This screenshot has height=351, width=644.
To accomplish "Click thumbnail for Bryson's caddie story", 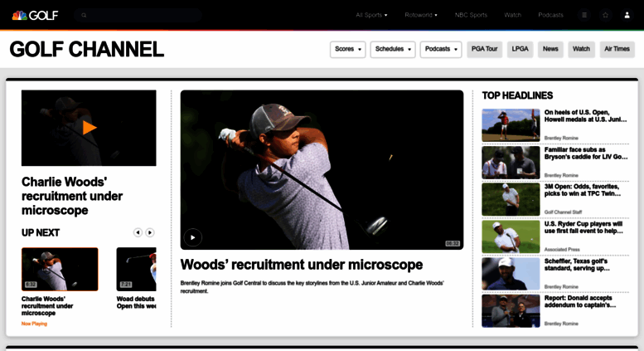I will [x=511, y=163].
